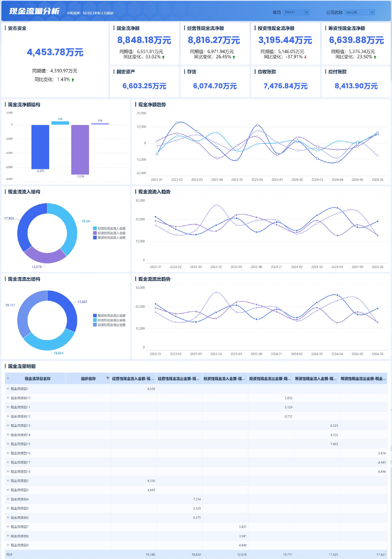Expand all rows via header plus icon

point(8,378)
